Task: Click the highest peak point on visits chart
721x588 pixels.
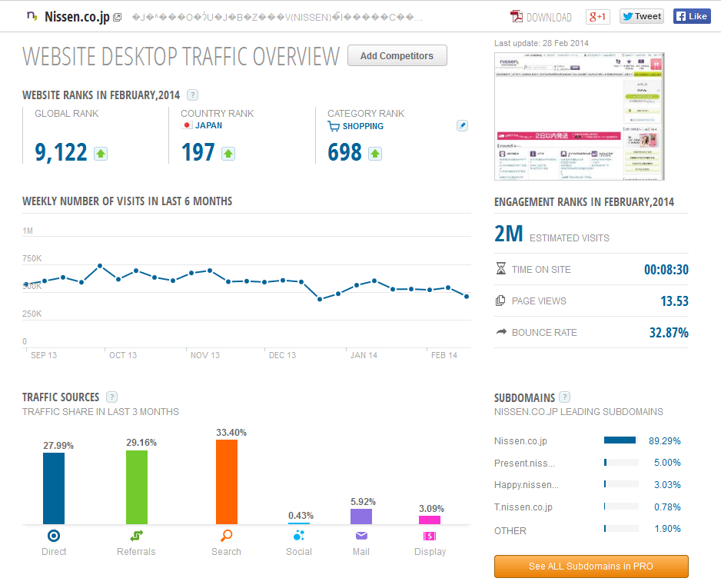Action: click(x=100, y=266)
